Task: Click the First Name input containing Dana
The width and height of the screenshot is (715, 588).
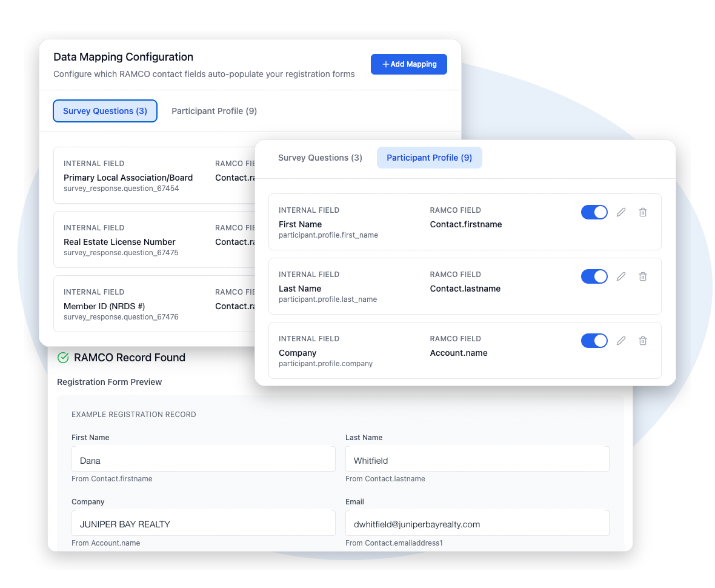Action: click(204, 458)
